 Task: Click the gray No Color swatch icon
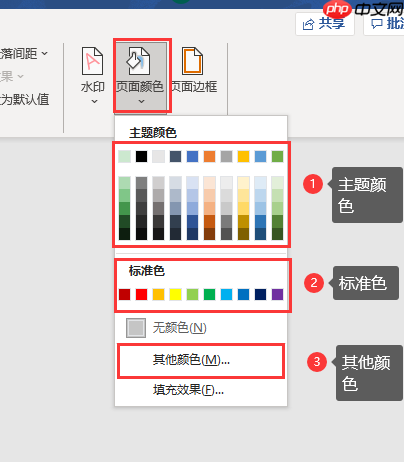click(136, 328)
